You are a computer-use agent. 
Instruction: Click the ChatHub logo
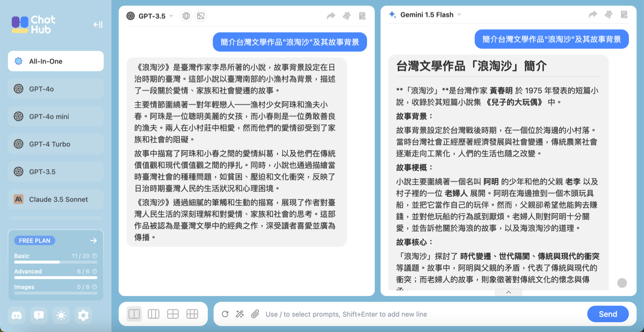point(34,24)
